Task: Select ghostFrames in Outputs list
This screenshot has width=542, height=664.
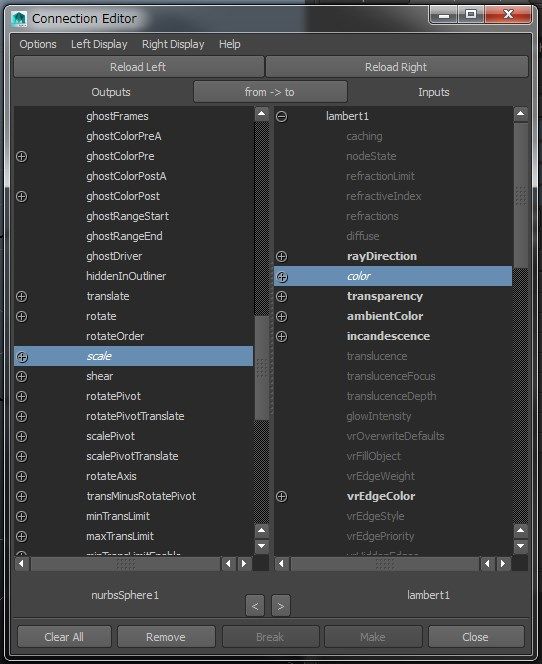Action: (117, 116)
